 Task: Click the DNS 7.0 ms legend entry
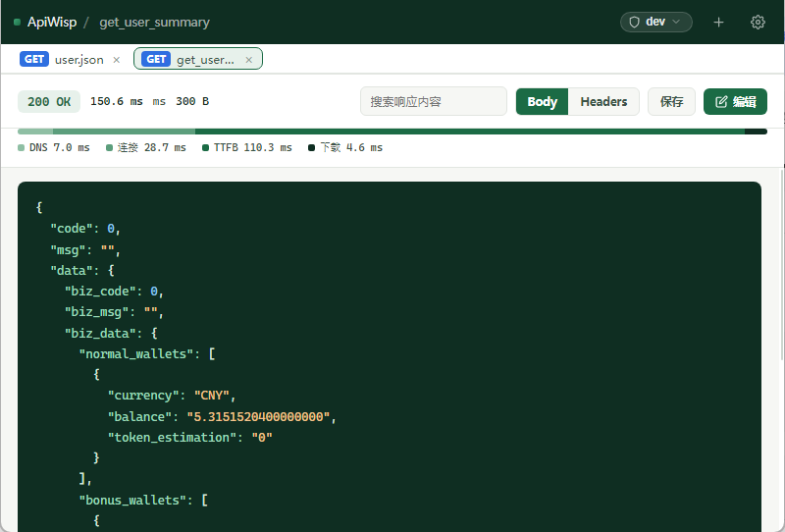(x=54, y=147)
